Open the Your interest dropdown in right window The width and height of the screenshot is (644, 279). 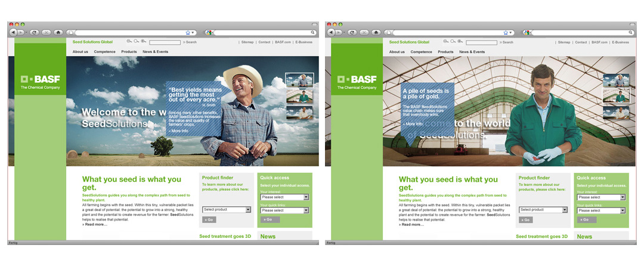pyautogui.click(x=601, y=197)
